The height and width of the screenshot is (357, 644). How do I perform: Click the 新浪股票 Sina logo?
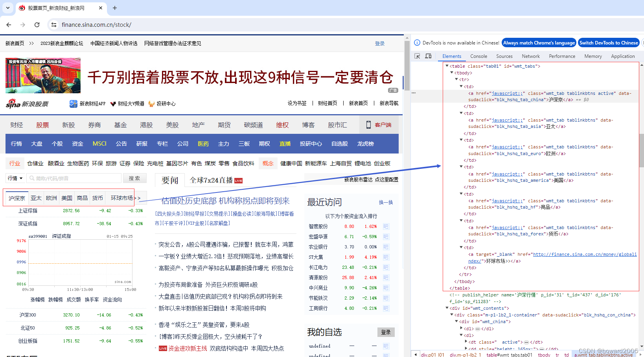coord(27,104)
